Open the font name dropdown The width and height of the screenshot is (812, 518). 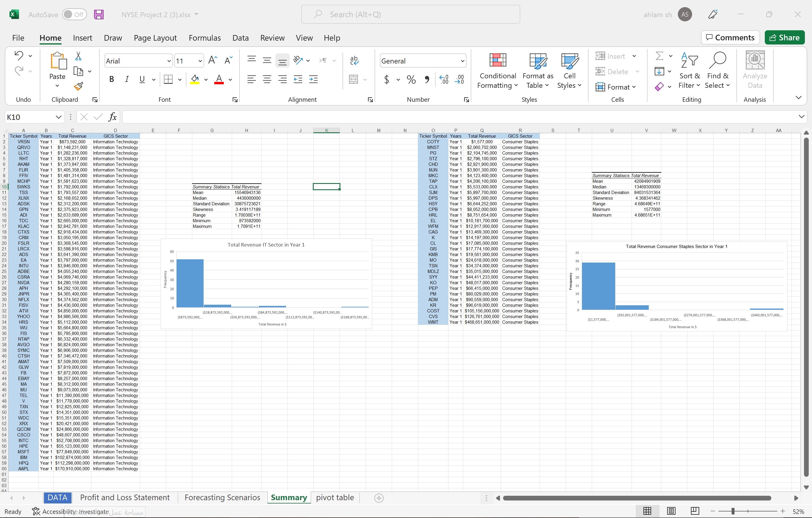[169, 61]
